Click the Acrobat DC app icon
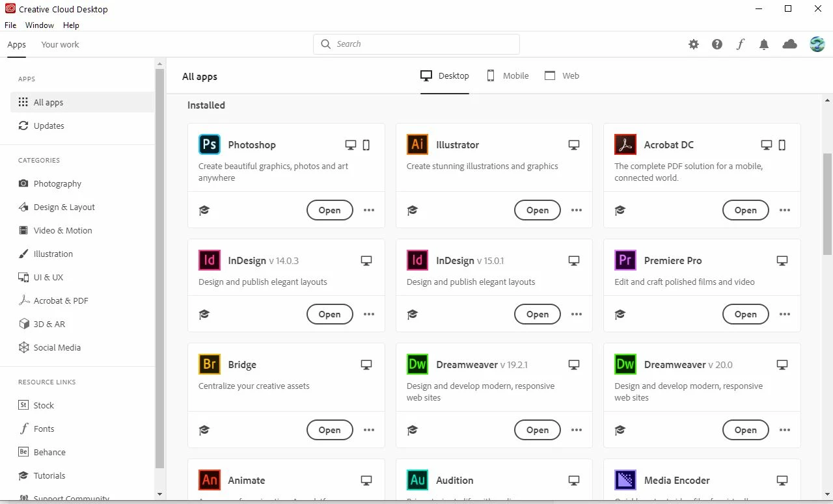 (625, 144)
